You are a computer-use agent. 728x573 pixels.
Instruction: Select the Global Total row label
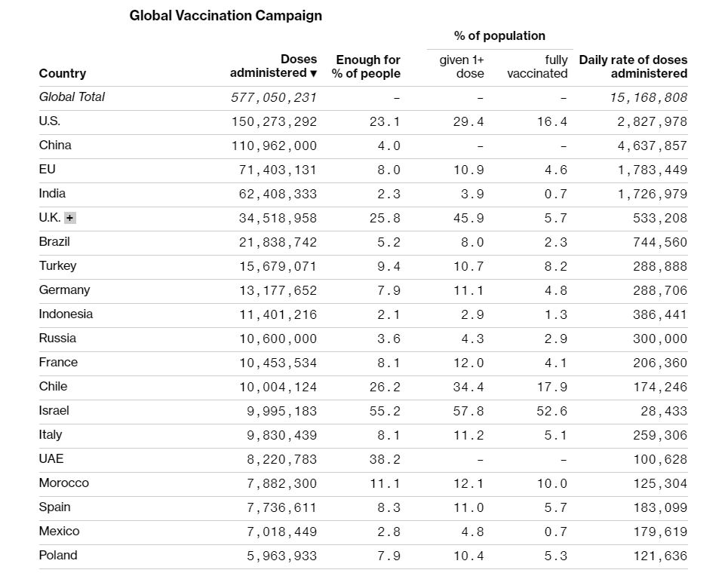(72, 97)
